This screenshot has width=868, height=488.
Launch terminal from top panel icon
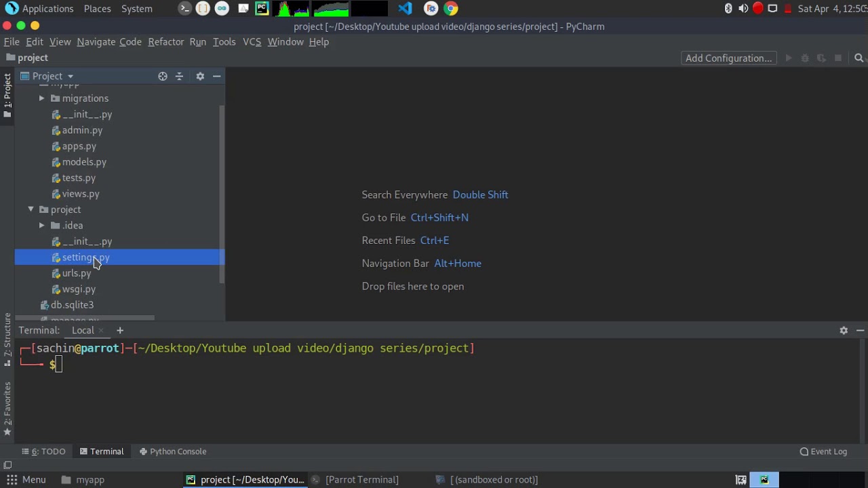(x=184, y=9)
